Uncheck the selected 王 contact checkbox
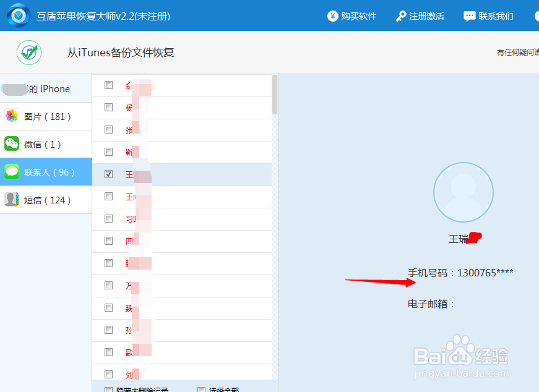This screenshot has height=392, width=539. (109, 174)
